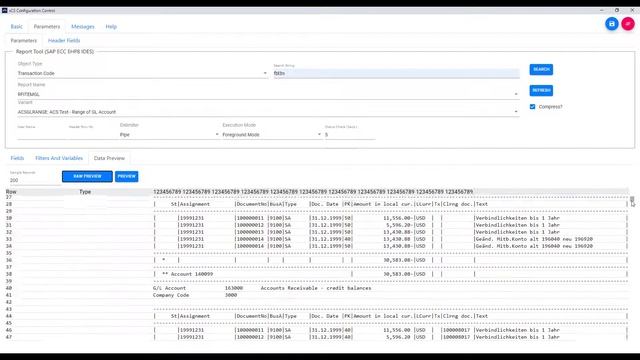Switch to the Header Fields sub-tab
640x360 pixels.
pos(64,40)
